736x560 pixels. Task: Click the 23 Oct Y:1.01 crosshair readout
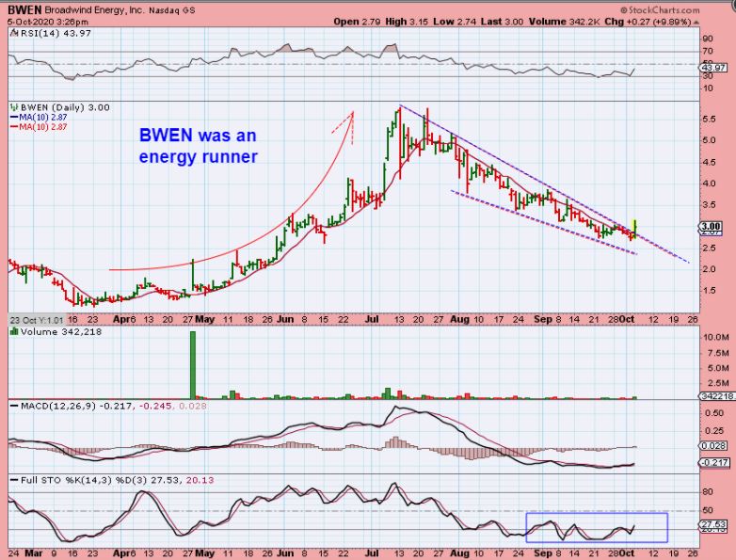coord(36,320)
